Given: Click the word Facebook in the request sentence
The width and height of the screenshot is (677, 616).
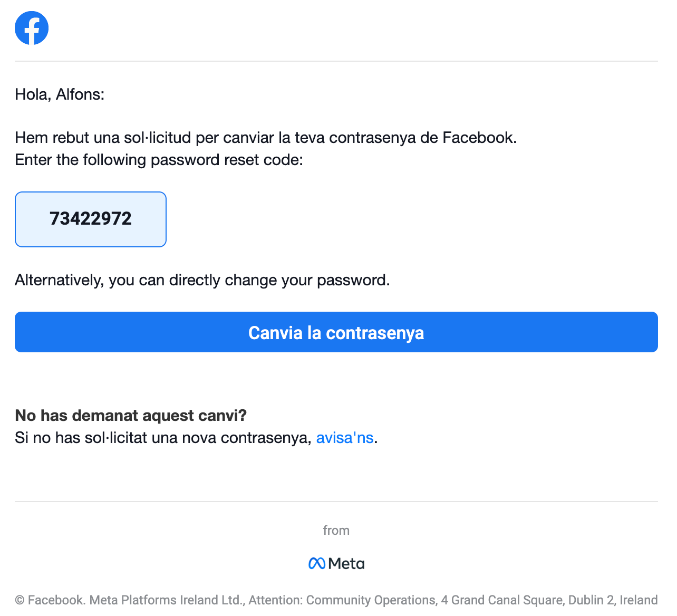Looking at the screenshot, I should (478, 138).
